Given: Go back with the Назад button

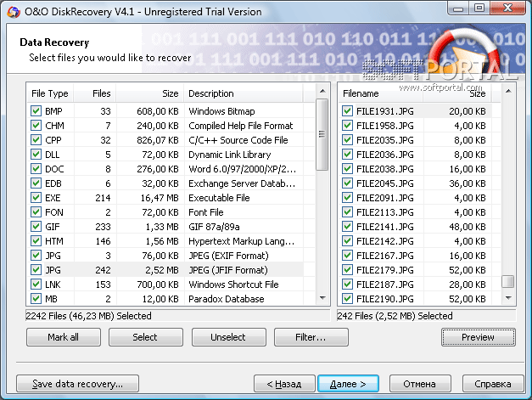Looking at the screenshot, I should tap(284, 384).
